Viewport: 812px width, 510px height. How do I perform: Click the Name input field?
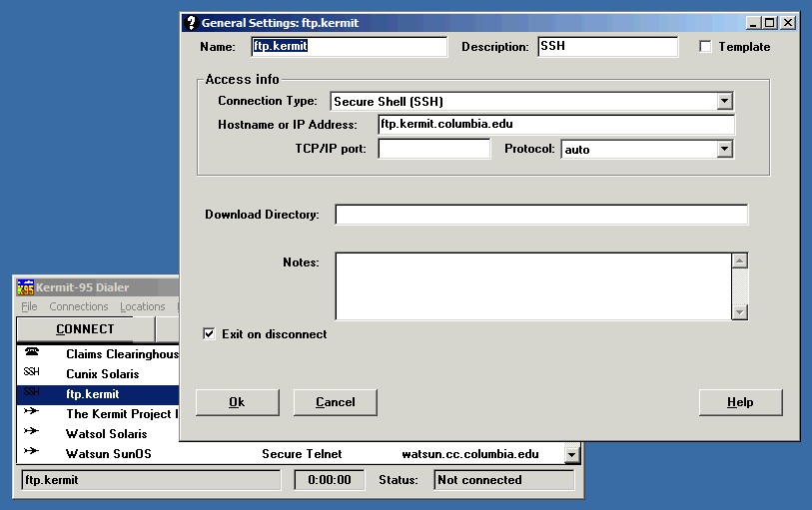click(349, 46)
